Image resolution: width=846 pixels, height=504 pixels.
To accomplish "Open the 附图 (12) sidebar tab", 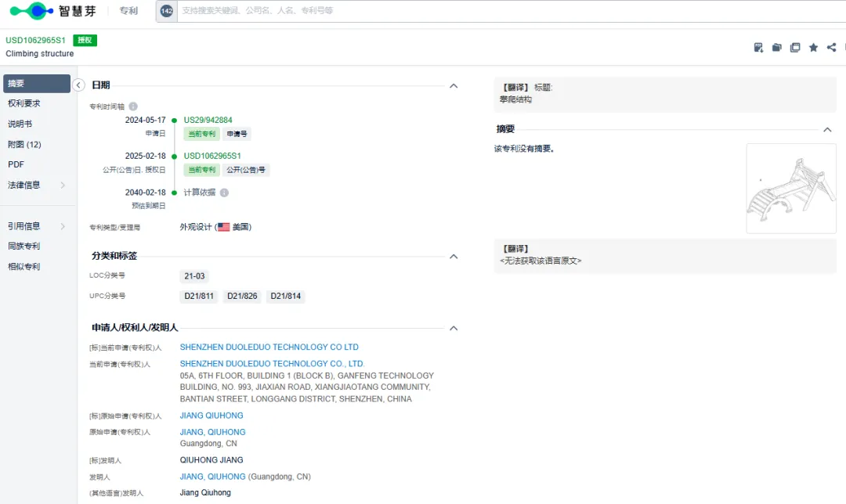I will pyautogui.click(x=24, y=145).
